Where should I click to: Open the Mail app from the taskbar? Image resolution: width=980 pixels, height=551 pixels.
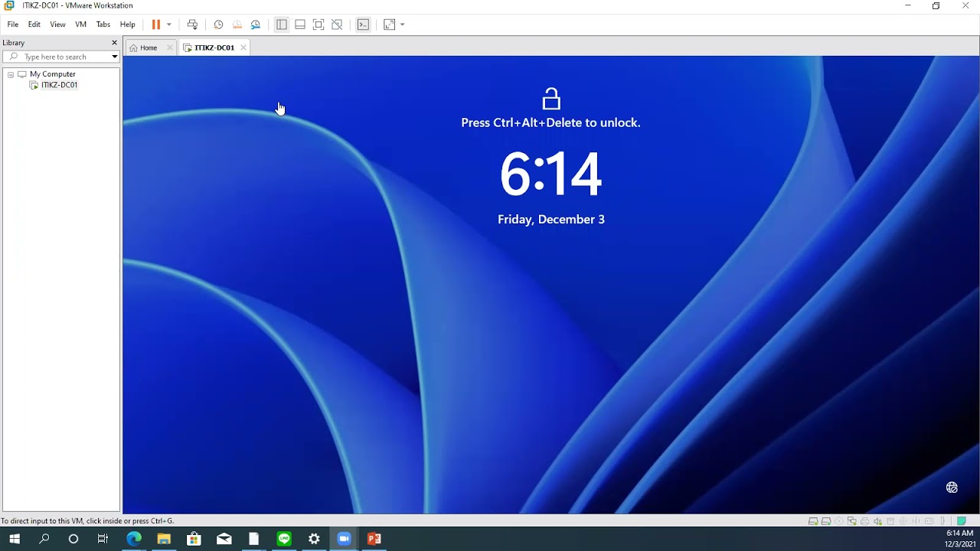pos(224,539)
